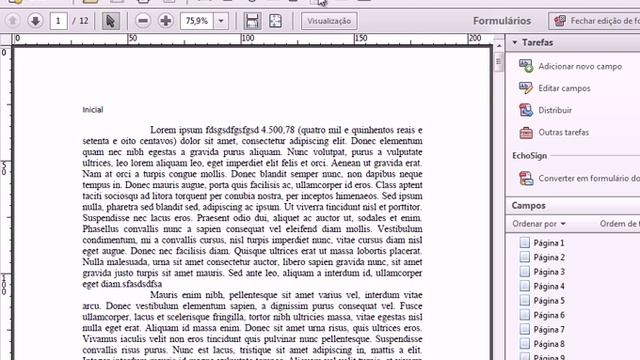Select Página 2 in Campos list

549,257
